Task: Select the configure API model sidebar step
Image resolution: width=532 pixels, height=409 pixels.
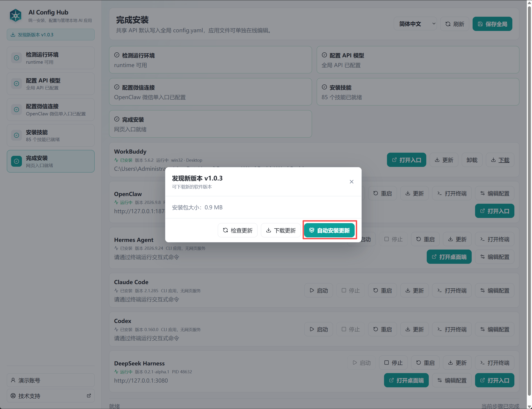Action: click(51, 84)
